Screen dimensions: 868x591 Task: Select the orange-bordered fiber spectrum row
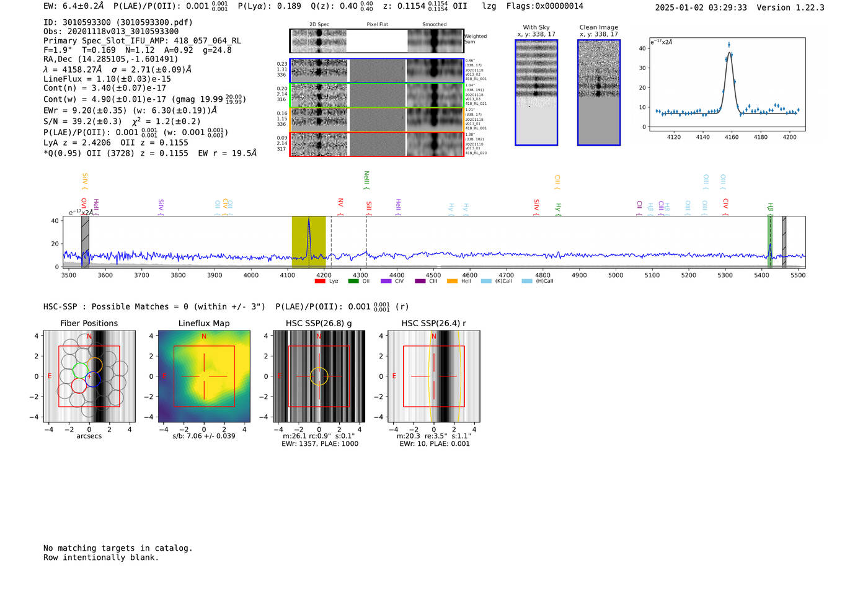point(376,120)
